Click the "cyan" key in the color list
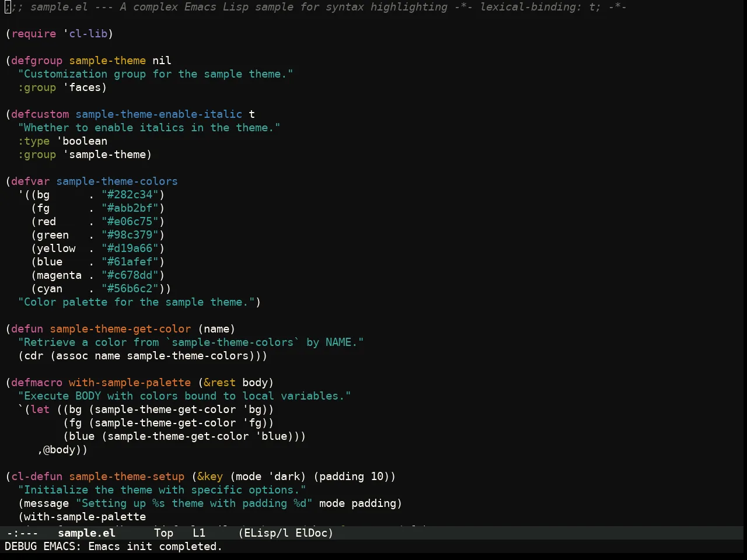The height and width of the screenshot is (560, 747). (x=50, y=289)
